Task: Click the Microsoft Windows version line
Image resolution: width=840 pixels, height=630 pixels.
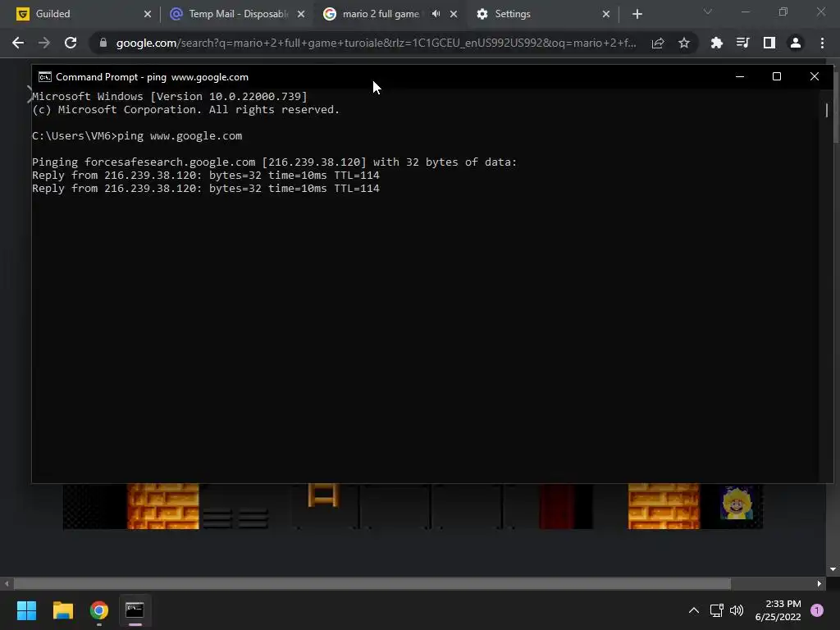Action: click(x=170, y=97)
